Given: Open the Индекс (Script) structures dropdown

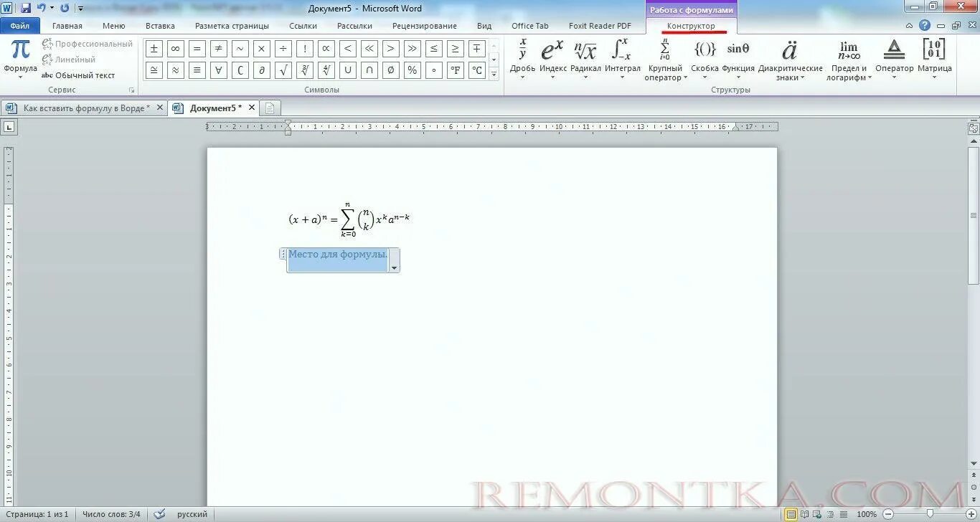Looking at the screenshot, I should (x=552, y=59).
